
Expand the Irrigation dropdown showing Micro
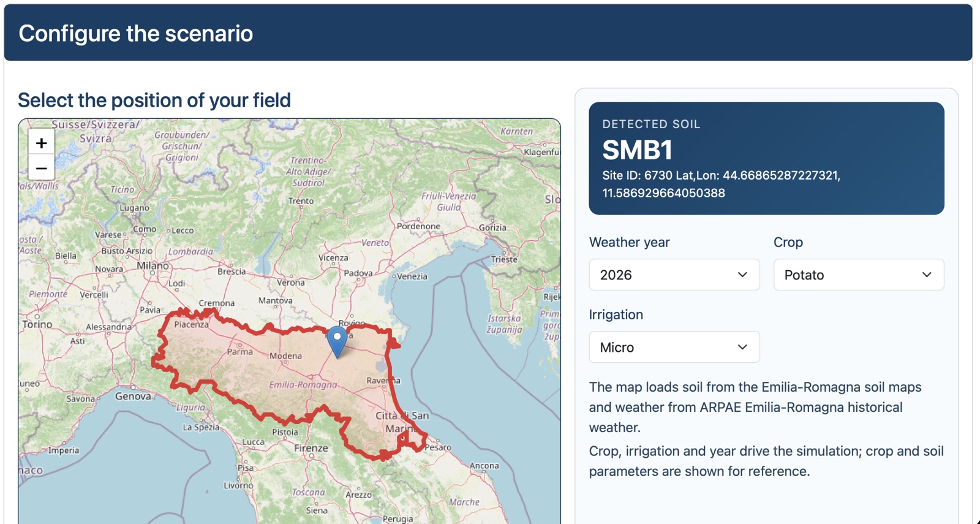tap(674, 347)
